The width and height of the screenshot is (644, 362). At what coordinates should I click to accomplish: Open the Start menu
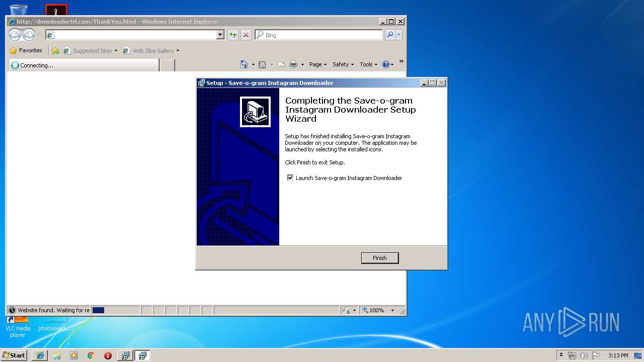coord(14,355)
